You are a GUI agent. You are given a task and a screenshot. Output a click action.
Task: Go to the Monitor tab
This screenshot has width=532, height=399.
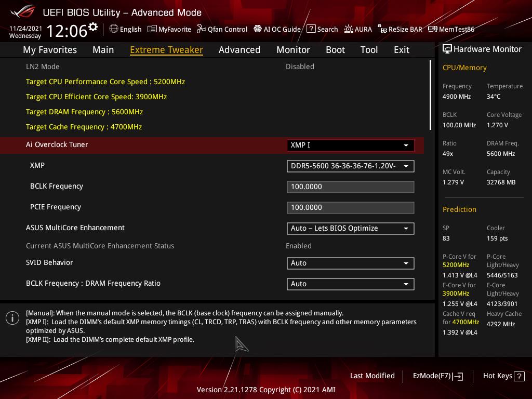pyautogui.click(x=293, y=50)
